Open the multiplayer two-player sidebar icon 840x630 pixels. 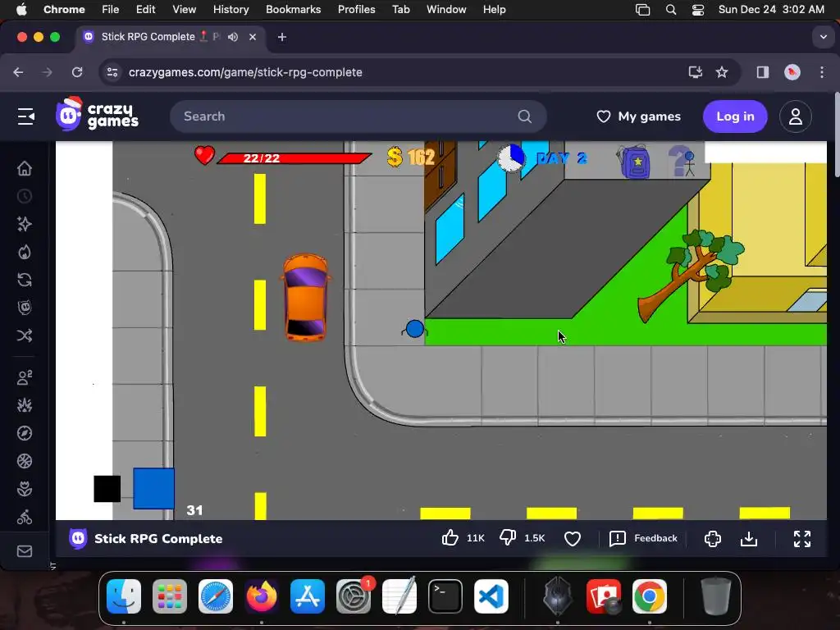coord(25,377)
